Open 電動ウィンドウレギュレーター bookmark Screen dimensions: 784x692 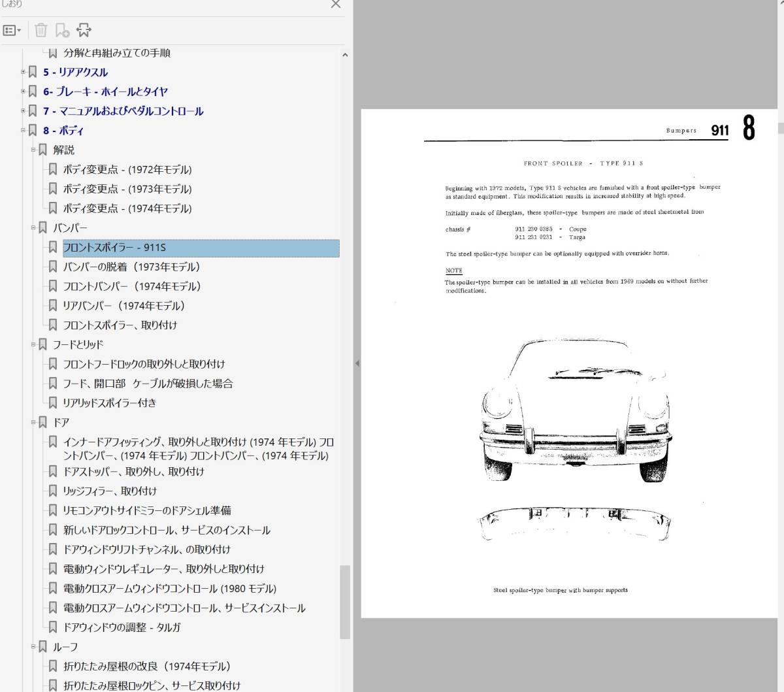[x=164, y=569]
